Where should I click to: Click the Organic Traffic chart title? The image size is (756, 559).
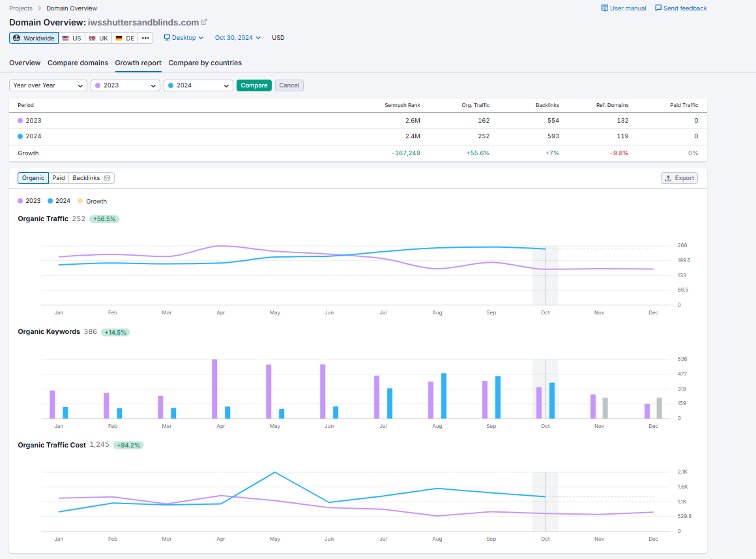pos(43,219)
